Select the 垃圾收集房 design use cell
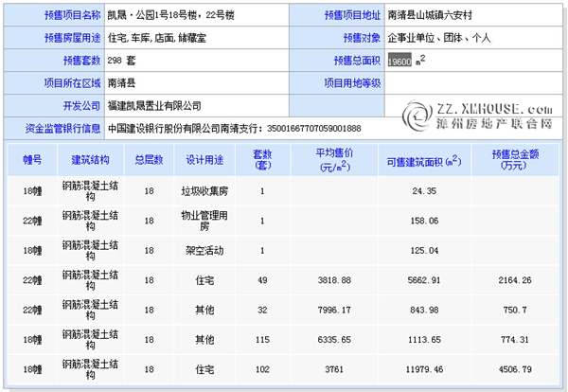Screen dimensions: 568x392 [x=205, y=190]
